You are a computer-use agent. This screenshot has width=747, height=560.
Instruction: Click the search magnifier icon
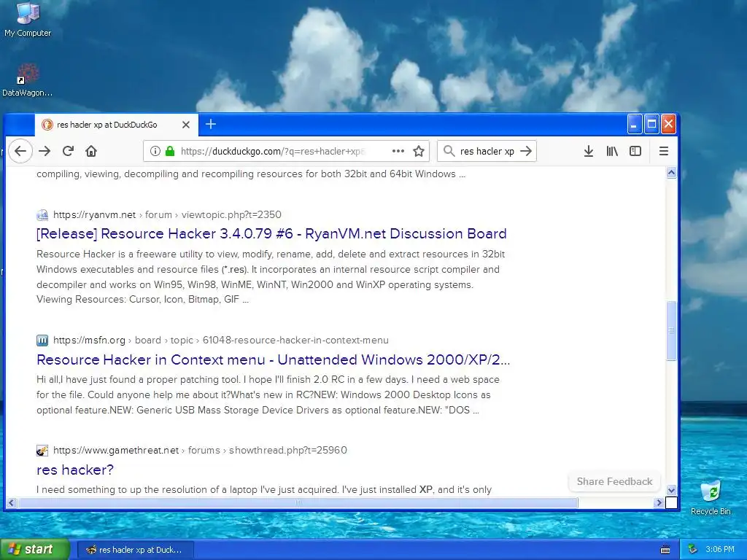pyautogui.click(x=449, y=151)
